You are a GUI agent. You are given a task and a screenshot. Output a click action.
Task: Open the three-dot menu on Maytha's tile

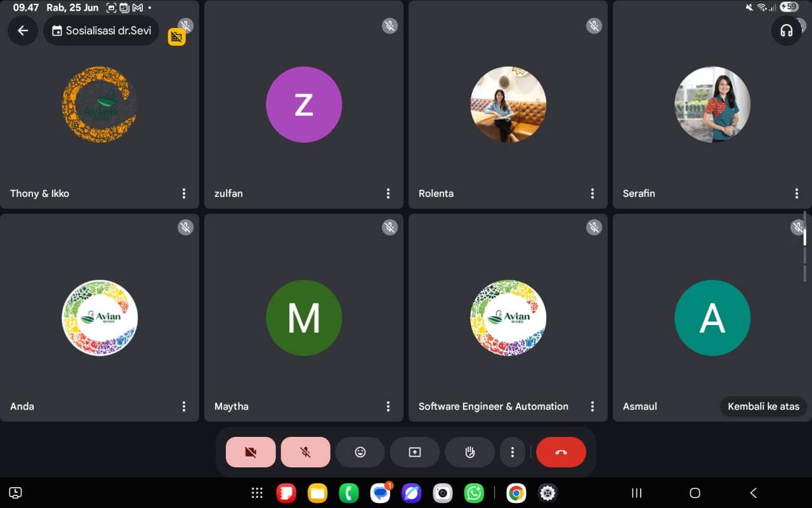[388, 406]
